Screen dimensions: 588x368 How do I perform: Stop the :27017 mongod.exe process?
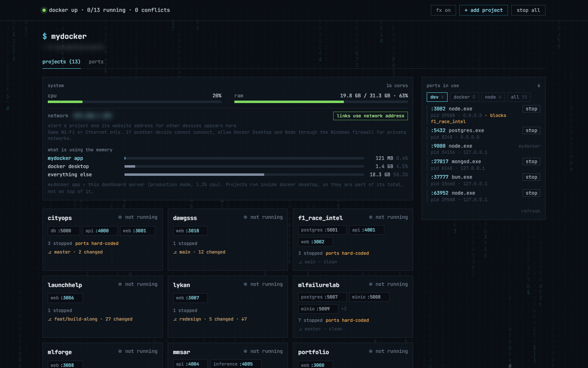pos(531,162)
